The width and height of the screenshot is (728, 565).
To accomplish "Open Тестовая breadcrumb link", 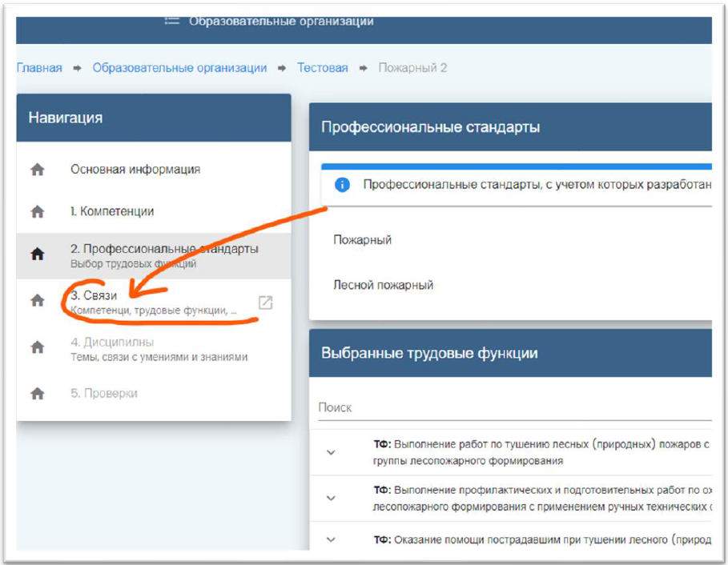I will tap(322, 68).
